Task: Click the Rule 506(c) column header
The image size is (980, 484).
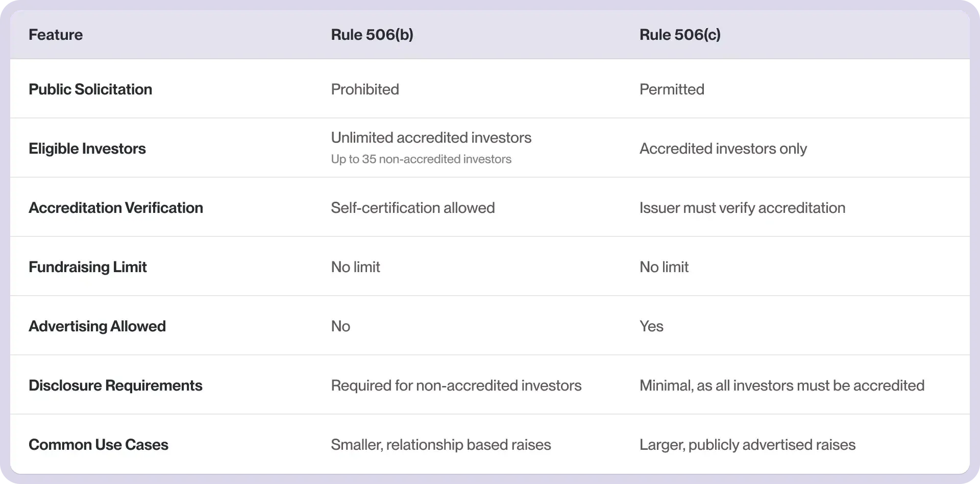Action: tap(680, 35)
